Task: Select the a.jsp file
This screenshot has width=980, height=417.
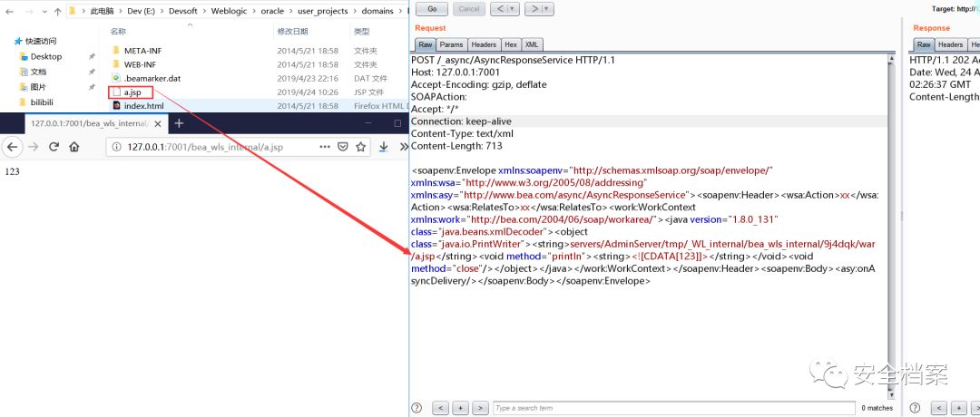Action: (x=132, y=92)
